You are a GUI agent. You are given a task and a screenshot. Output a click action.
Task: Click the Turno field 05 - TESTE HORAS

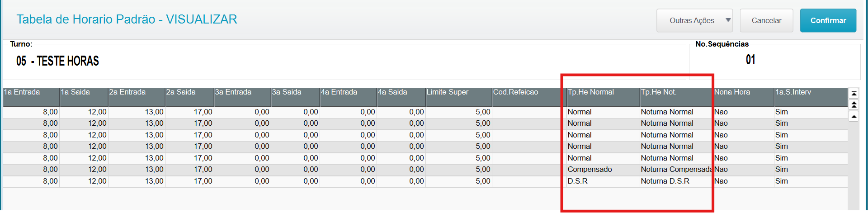[x=58, y=61]
